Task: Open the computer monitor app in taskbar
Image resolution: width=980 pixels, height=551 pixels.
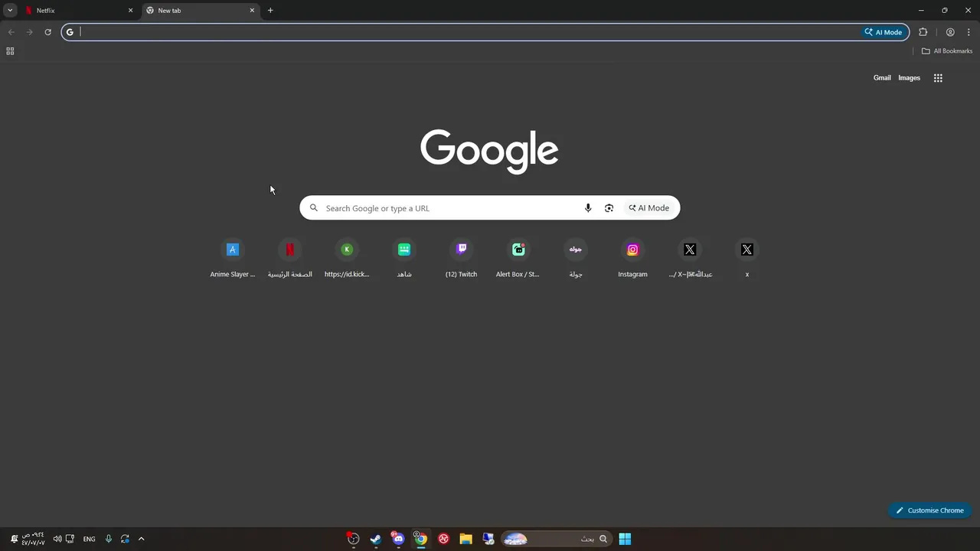Action: (x=488, y=539)
